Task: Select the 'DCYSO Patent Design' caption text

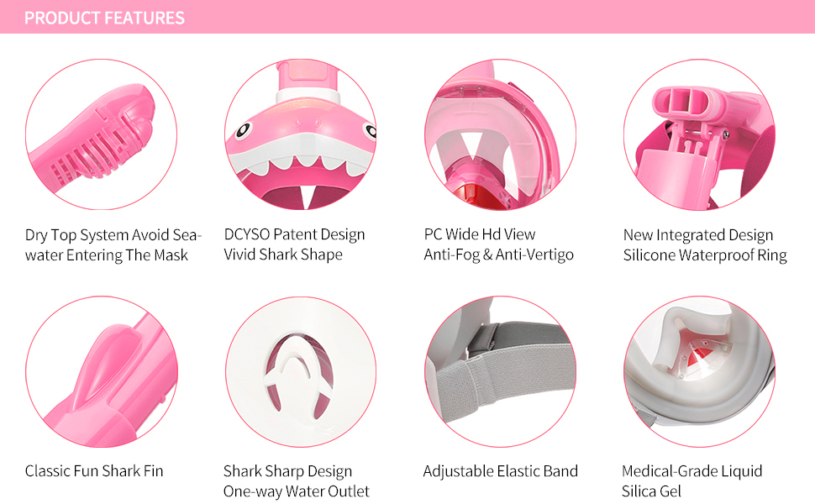Action: pyautogui.click(x=294, y=234)
